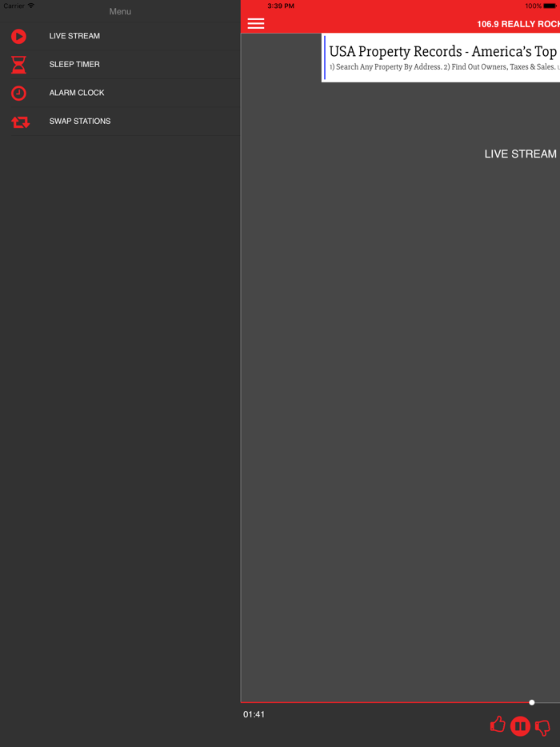Click the progress bar white knob
560x747 pixels.
click(532, 702)
